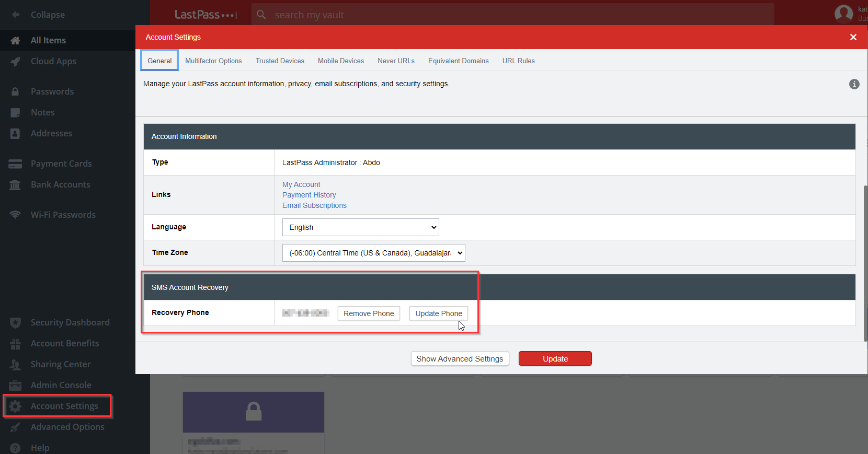The image size is (868, 454).
Task: Click the dialog vertical scrollbar
Action: [x=865, y=264]
